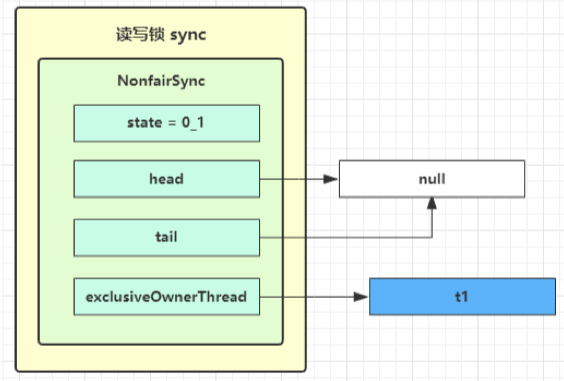Select the head field box
This screenshot has height=381, width=564.
click(x=167, y=179)
